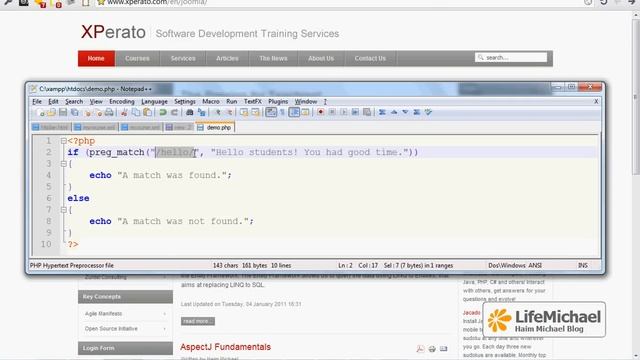
Task: Click the Close All documents icon
Action: [x=98, y=112]
